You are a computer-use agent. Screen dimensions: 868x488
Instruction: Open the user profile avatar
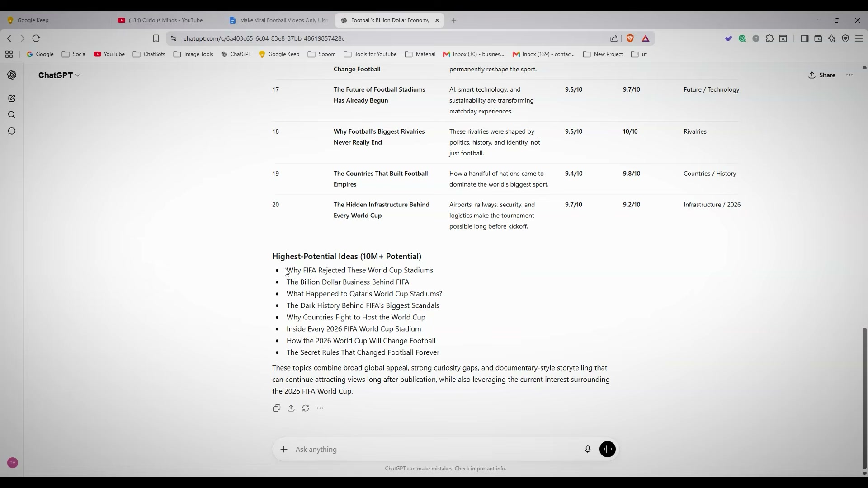tap(13, 463)
